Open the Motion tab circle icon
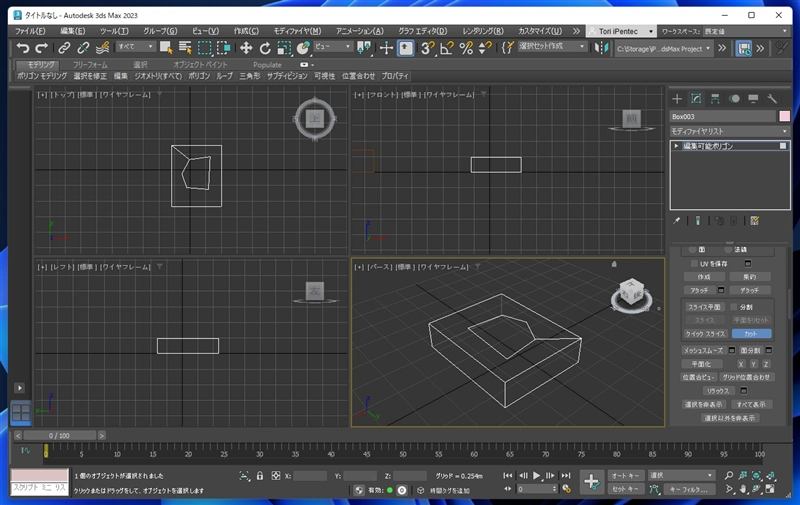800x505 pixels. click(734, 98)
